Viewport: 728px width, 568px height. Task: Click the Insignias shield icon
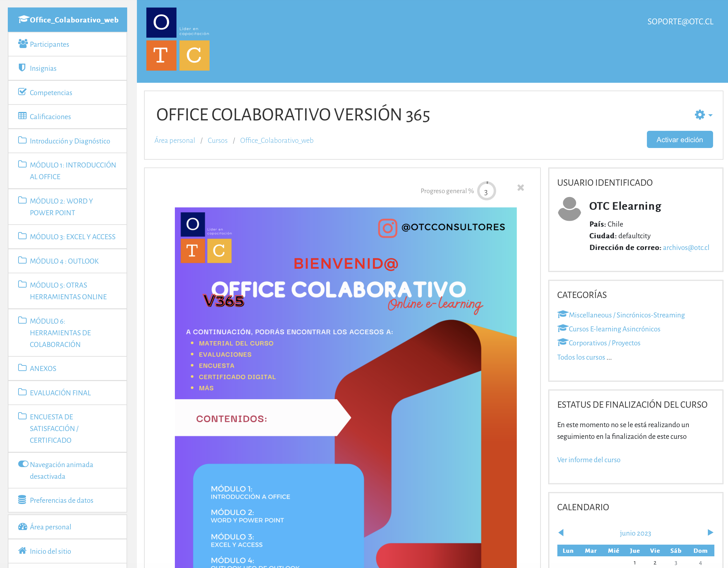click(x=22, y=68)
